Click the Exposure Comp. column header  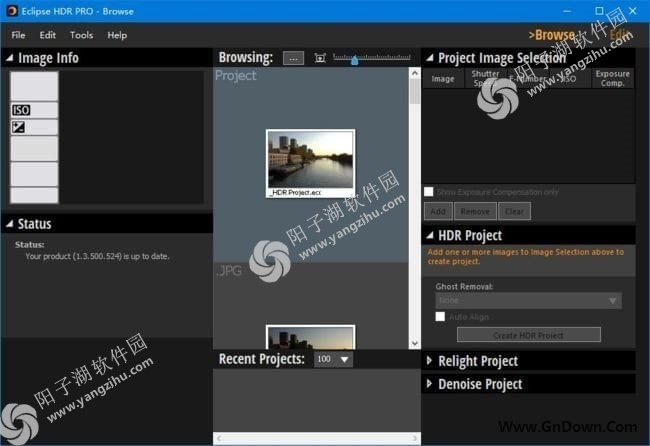[612, 79]
